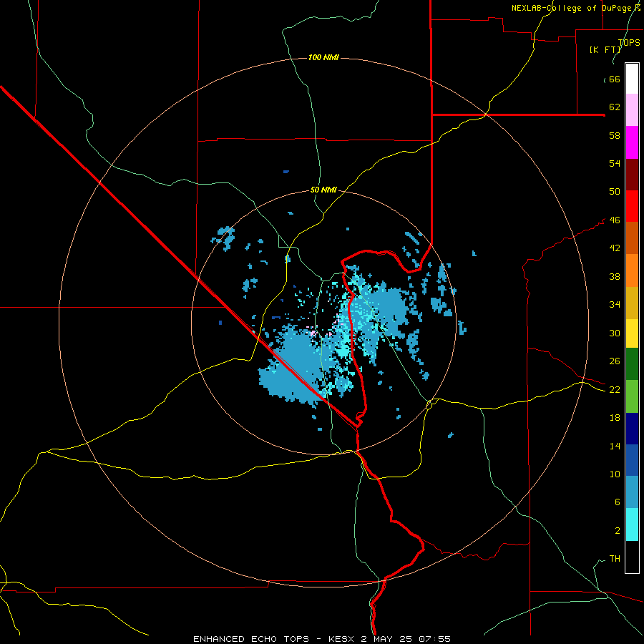Click the '(K FT)' units label
The width and height of the screenshot is (644, 644).
click(x=605, y=49)
